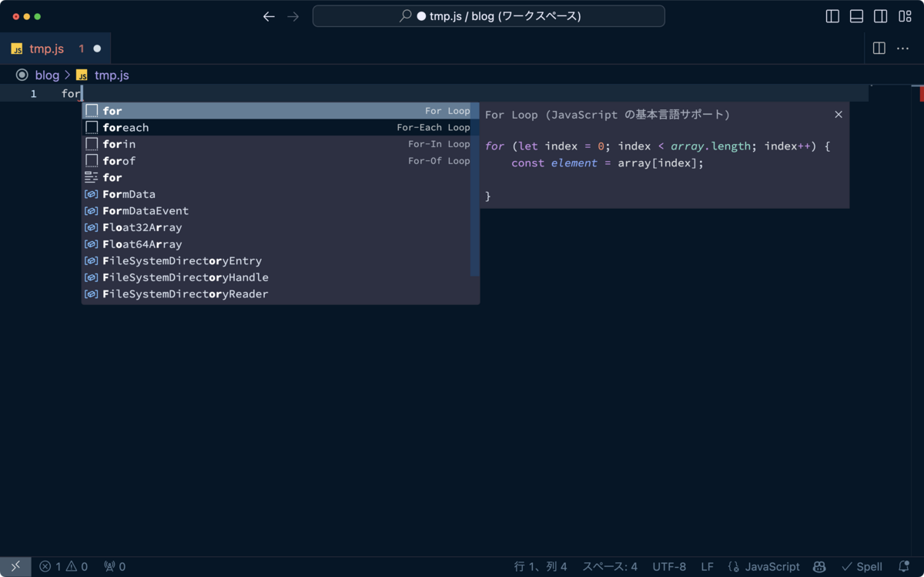Click the suggestion list scrollbar
Image resolution: width=924 pixels, height=577 pixels.
pos(475,190)
